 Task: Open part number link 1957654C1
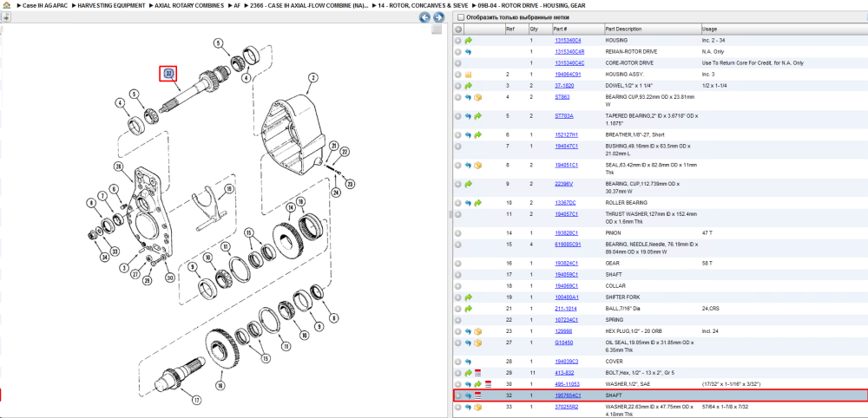click(x=568, y=395)
